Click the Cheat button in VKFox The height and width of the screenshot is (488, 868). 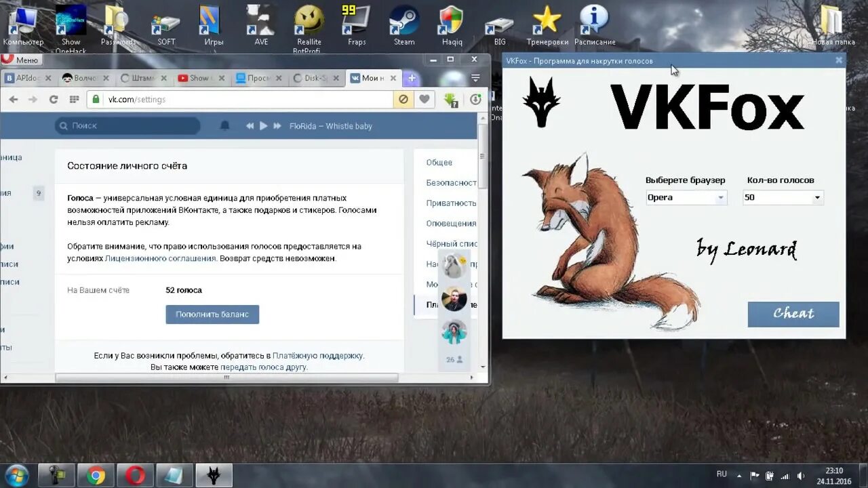coord(793,314)
